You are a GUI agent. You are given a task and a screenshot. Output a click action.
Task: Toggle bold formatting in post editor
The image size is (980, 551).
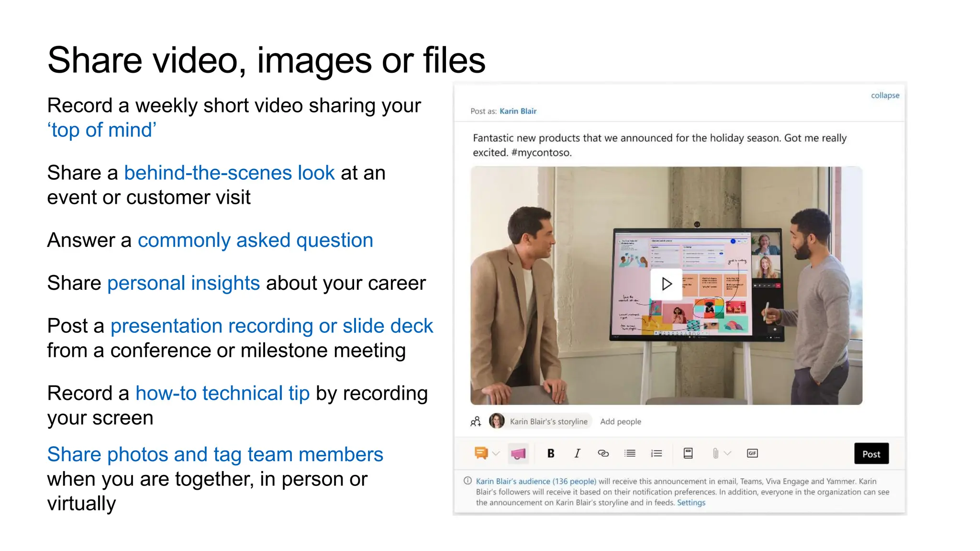click(550, 453)
